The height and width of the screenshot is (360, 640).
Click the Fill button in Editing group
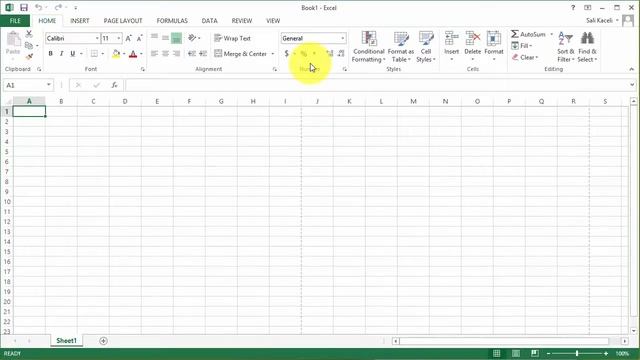pos(522,46)
